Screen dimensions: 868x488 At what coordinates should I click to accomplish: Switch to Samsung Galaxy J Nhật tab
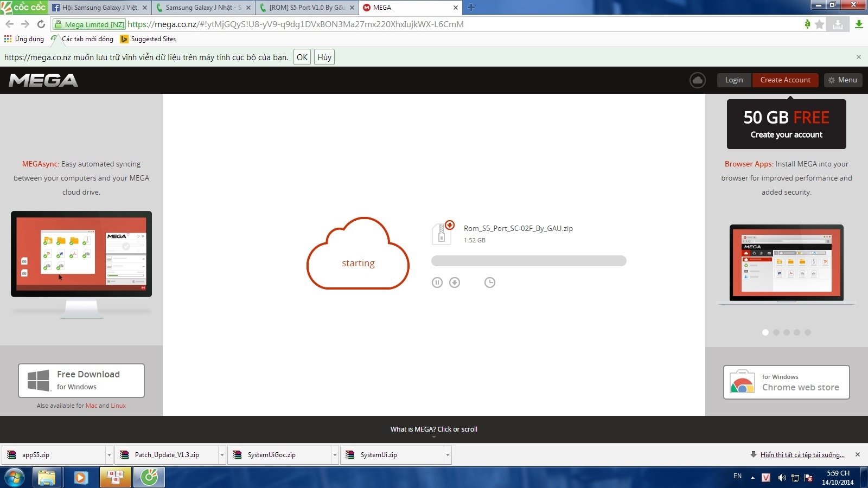pyautogui.click(x=203, y=8)
